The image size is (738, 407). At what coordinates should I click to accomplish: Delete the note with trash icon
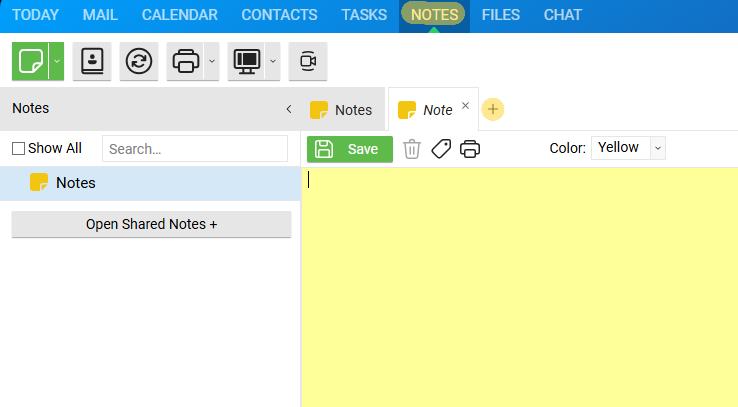(412, 149)
